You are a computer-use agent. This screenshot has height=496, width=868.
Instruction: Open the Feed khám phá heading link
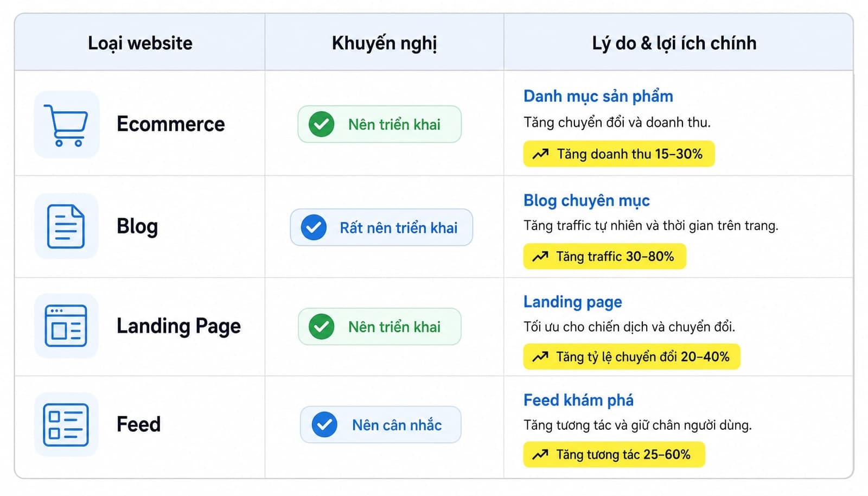pyautogui.click(x=578, y=400)
